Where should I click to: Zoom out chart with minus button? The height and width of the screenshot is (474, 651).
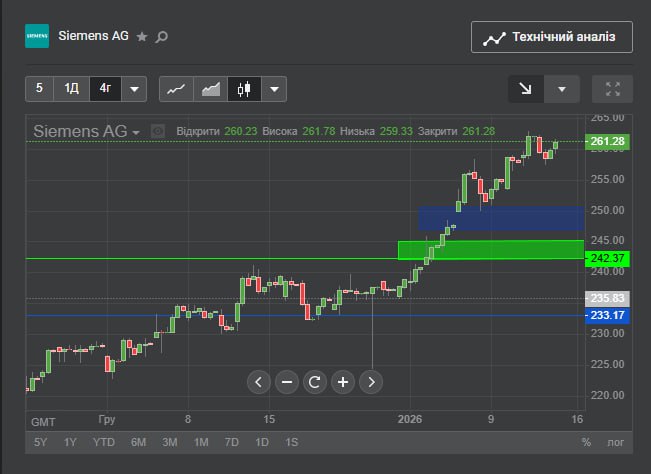coord(287,381)
